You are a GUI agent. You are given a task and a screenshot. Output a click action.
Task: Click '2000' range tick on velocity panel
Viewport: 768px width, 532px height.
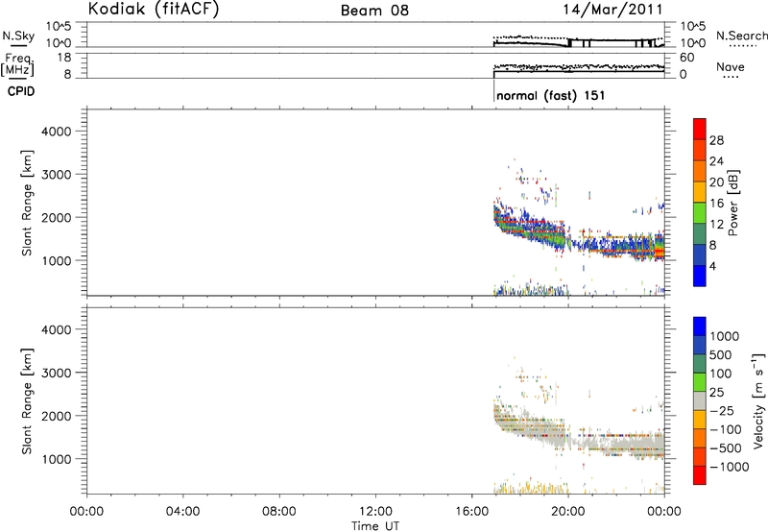57,416
